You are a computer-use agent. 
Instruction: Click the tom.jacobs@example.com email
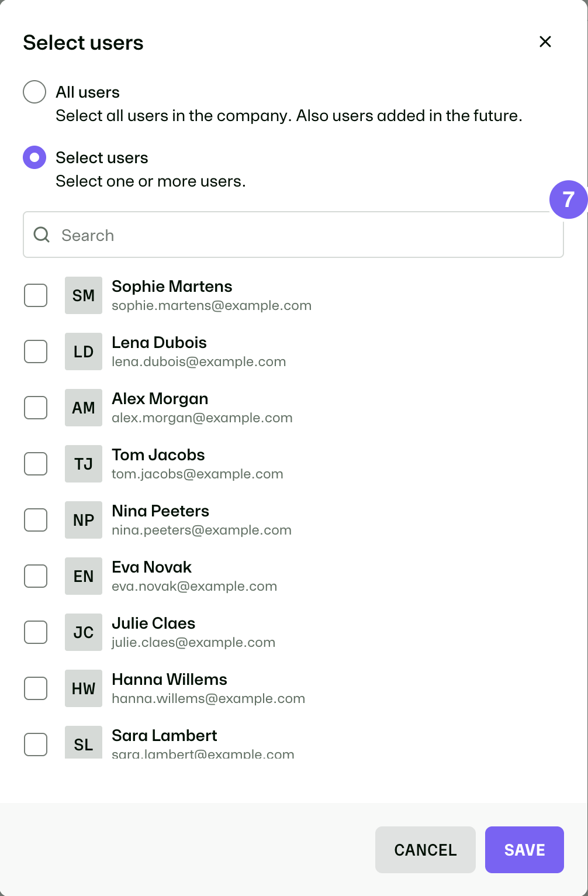[198, 474]
